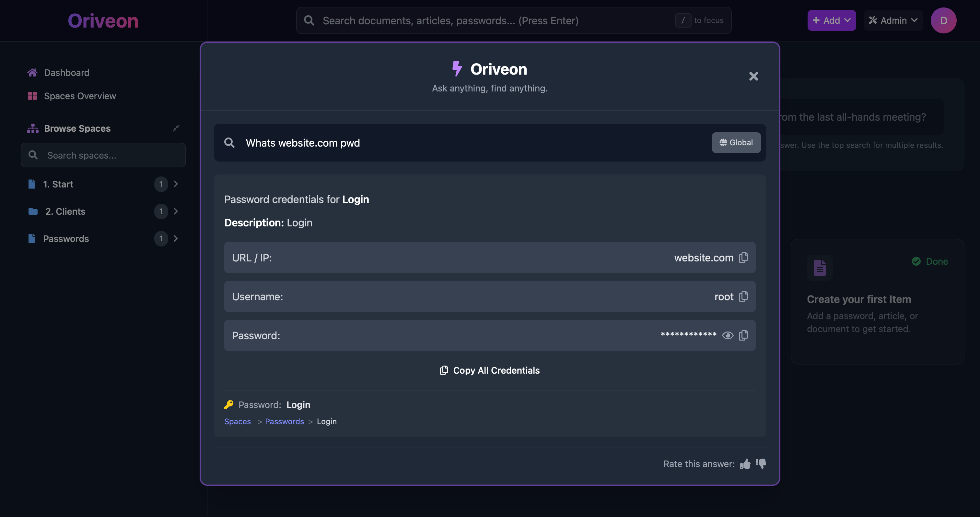Click 'Create your first Item' card title
The width and height of the screenshot is (980, 517).
pos(859,299)
